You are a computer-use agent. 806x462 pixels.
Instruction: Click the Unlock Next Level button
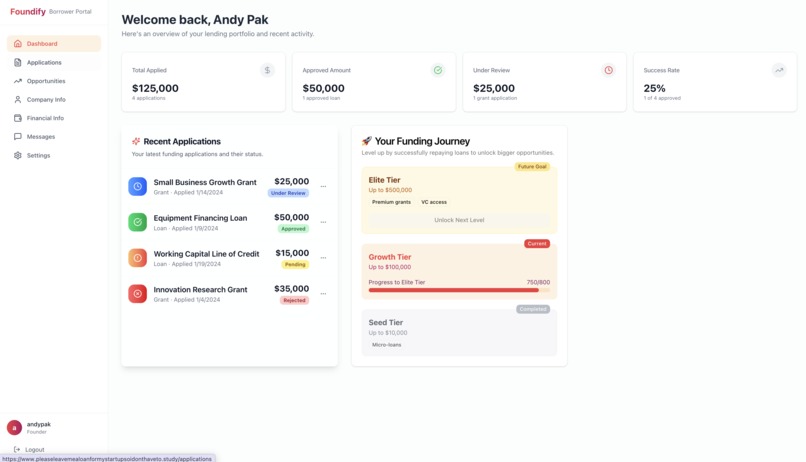pyautogui.click(x=459, y=220)
